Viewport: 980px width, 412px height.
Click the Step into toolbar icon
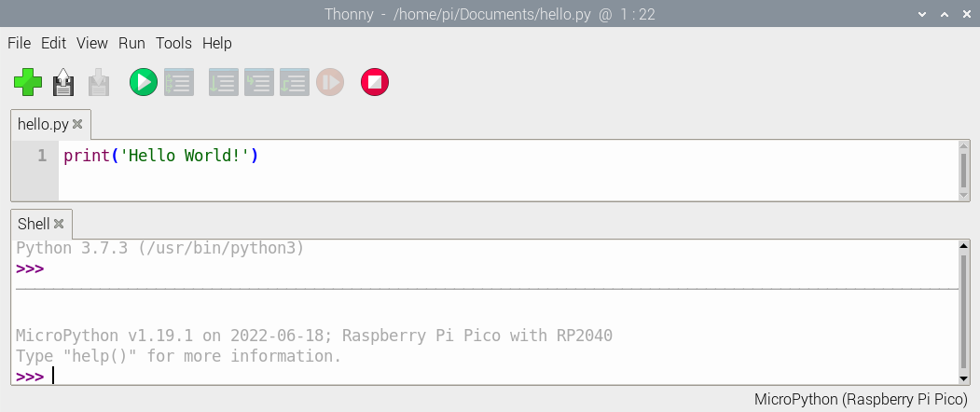point(258,83)
